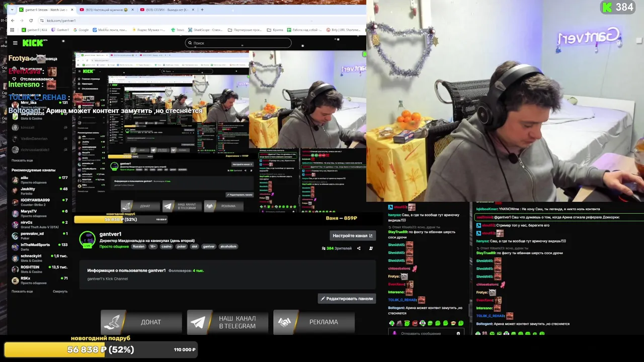This screenshot has width=644, height=362.
Task: Click share icon beside viewer count
Action: 359,248
